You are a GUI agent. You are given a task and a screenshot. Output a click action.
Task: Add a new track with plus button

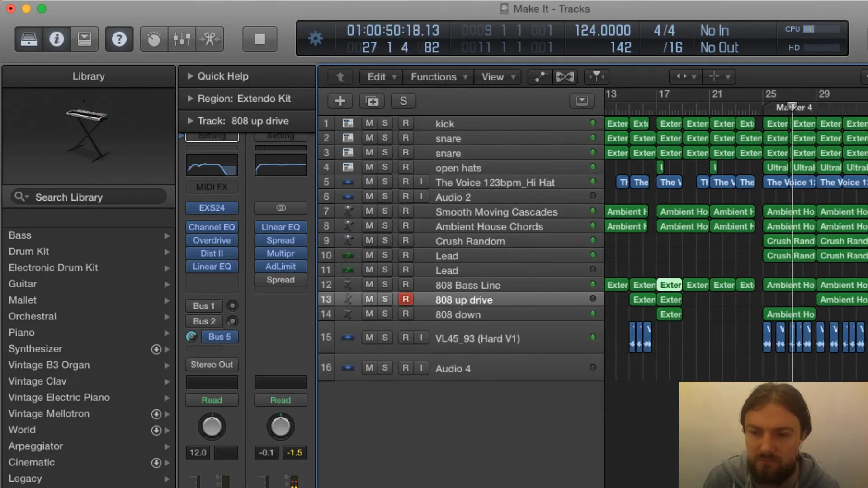pyautogui.click(x=340, y=101)
